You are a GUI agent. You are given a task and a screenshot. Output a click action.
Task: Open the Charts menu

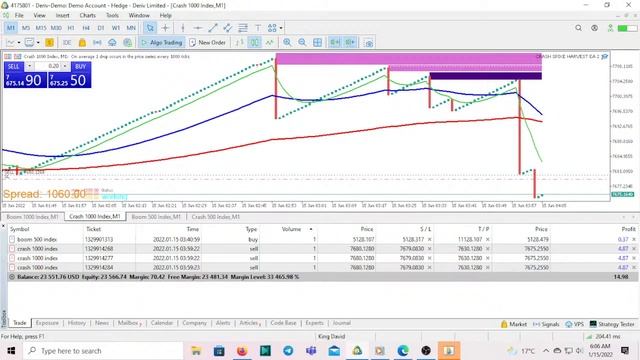[87, 16]
